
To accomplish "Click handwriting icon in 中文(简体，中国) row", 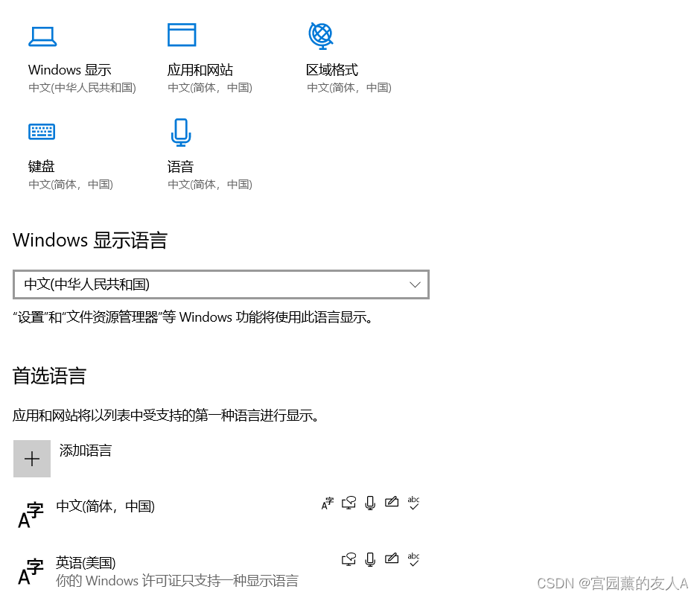I will point(392,502).
